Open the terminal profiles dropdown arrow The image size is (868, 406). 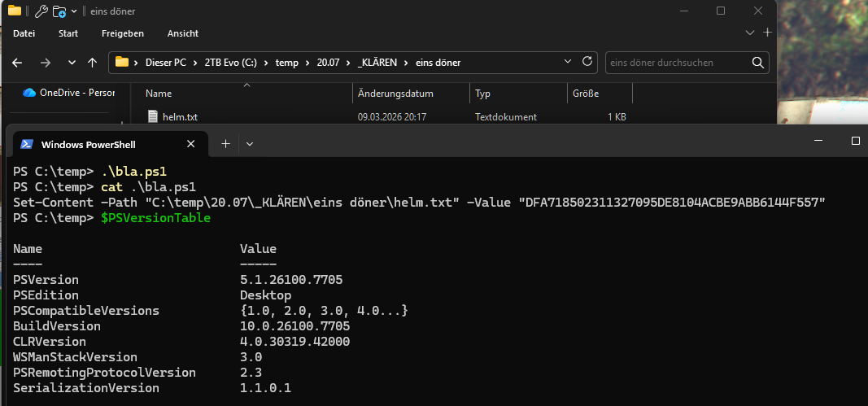250,144
